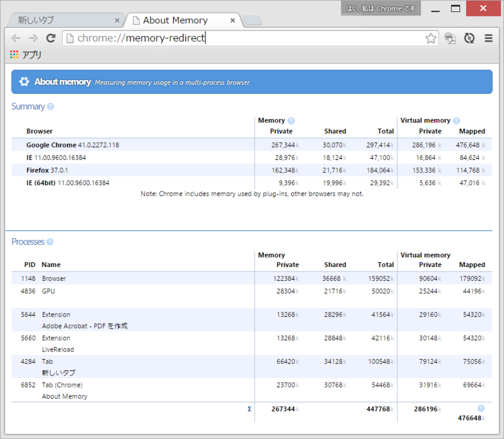Viewport: 504px width, 439px height.
Task: Reload the About Memory page
Action: (51, 38)
